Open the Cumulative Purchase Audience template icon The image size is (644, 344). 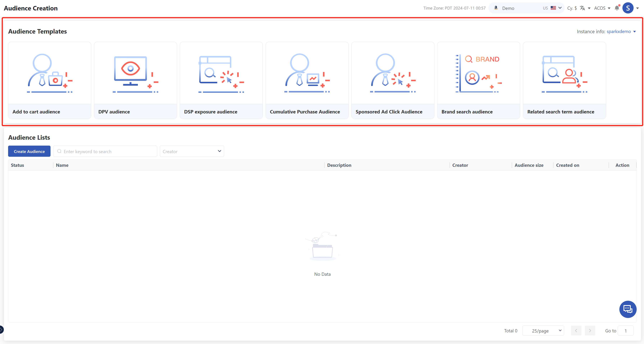(x=307, y=73)
